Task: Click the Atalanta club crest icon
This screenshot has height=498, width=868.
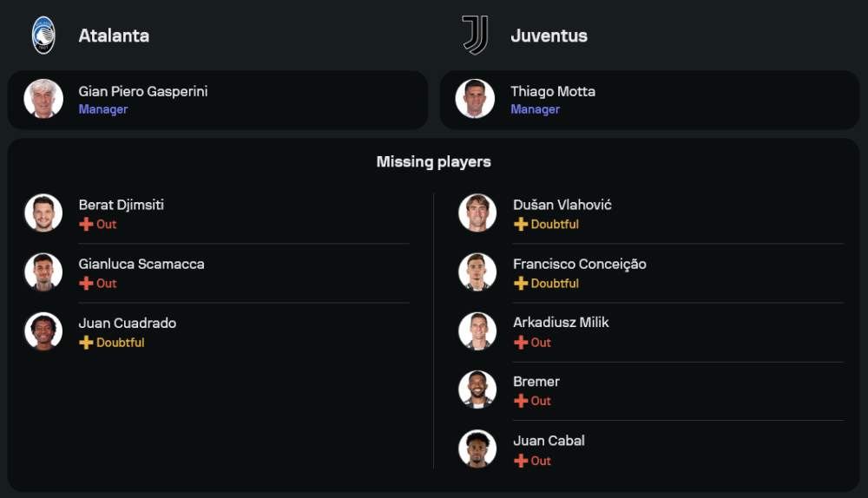Action: (x=43, y=36)
